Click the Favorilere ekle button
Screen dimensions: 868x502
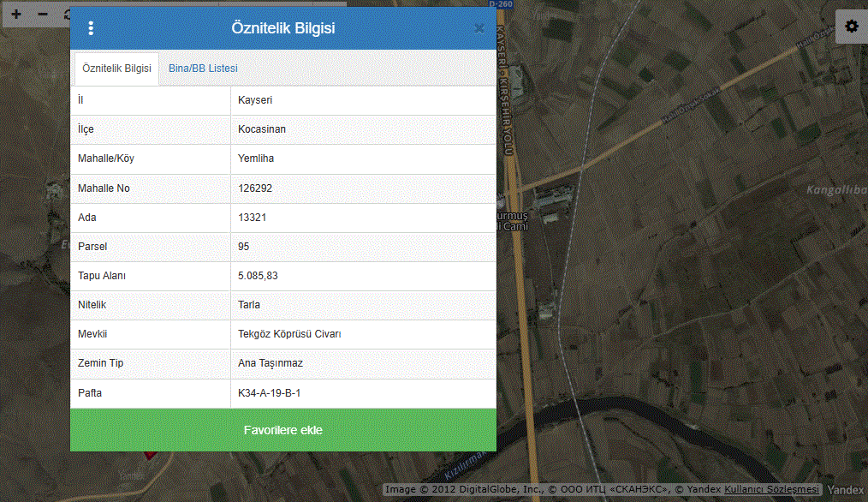point(282,430)
